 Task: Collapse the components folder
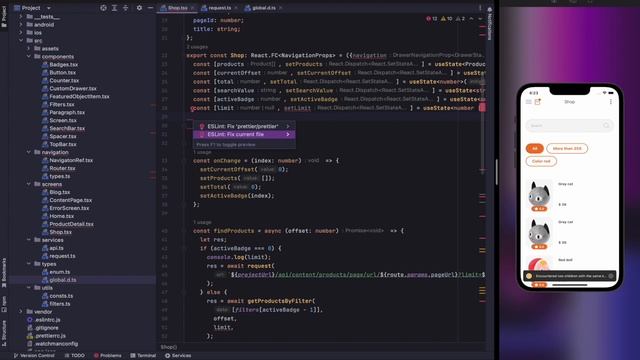point(29,56)
